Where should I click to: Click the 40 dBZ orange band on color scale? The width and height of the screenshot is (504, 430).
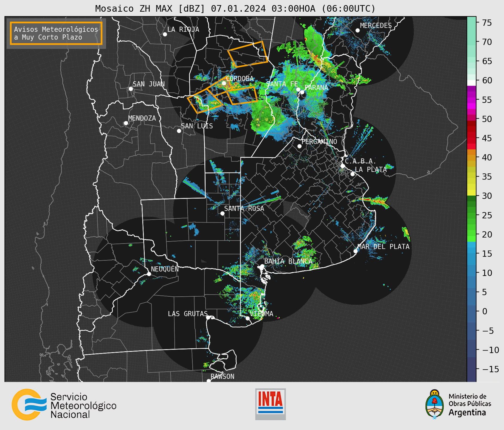(x=471, y=157)
